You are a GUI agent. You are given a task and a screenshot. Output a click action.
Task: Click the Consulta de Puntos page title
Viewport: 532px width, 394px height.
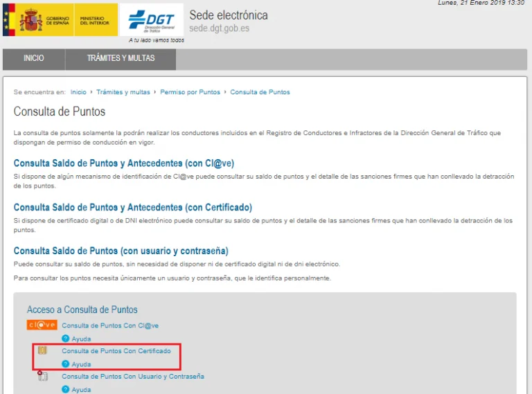[60, 111]
